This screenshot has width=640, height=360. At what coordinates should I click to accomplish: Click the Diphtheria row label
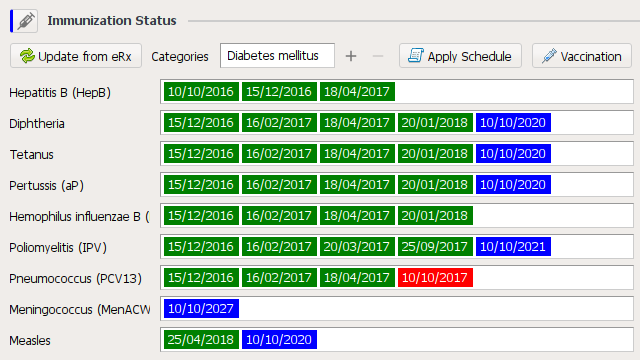[x=37, y=123]
